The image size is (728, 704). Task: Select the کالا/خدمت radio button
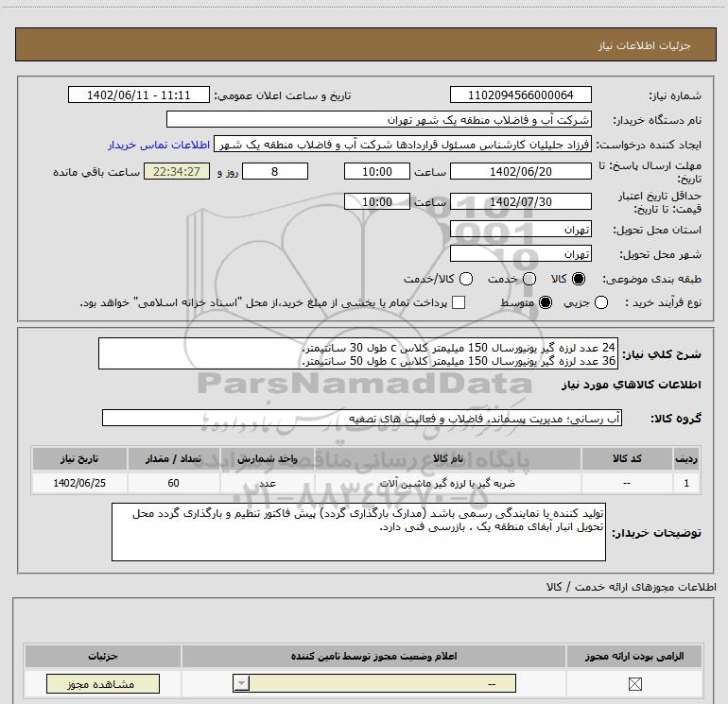point(466,279)
